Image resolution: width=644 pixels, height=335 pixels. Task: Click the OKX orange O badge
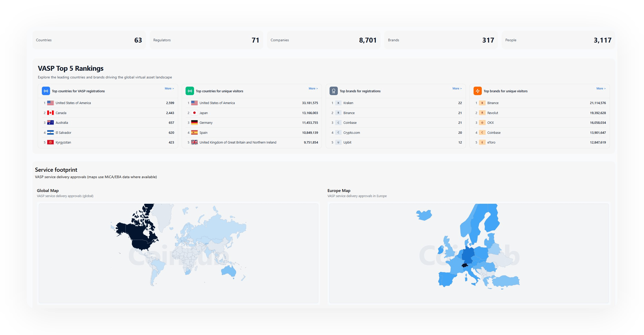[x=482, y=123]
